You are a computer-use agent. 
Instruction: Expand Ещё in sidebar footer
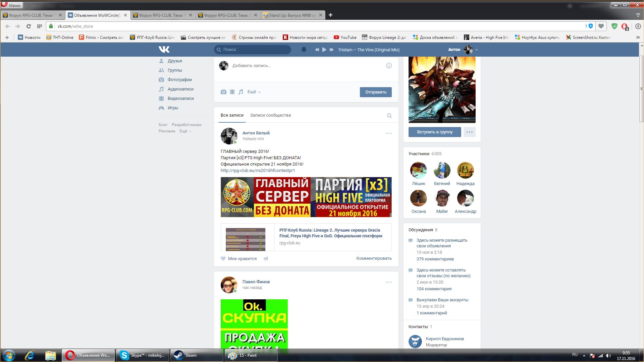tap(185, 131)
